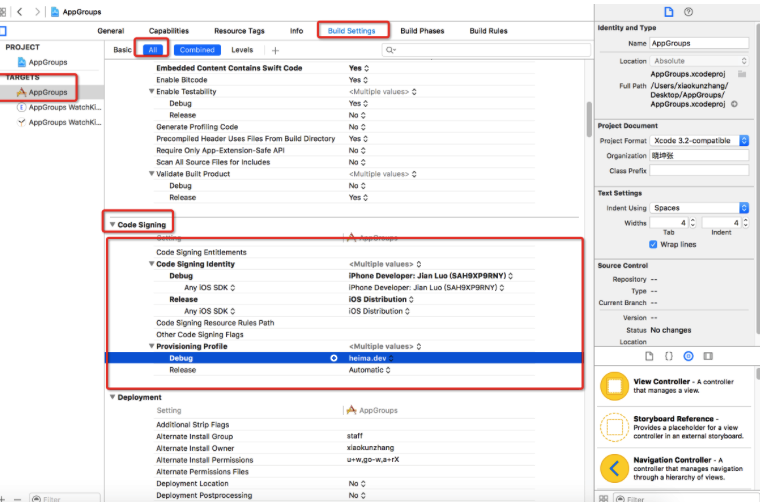The width and height of the screenshot is (760, 502).
Task: Open the Info tab
Action: point(297,31)
